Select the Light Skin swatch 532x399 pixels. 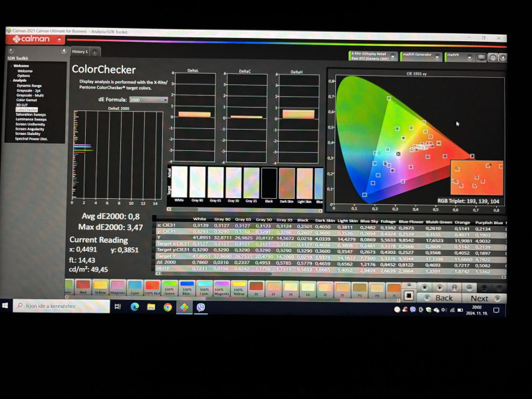(x=305, y=184)
